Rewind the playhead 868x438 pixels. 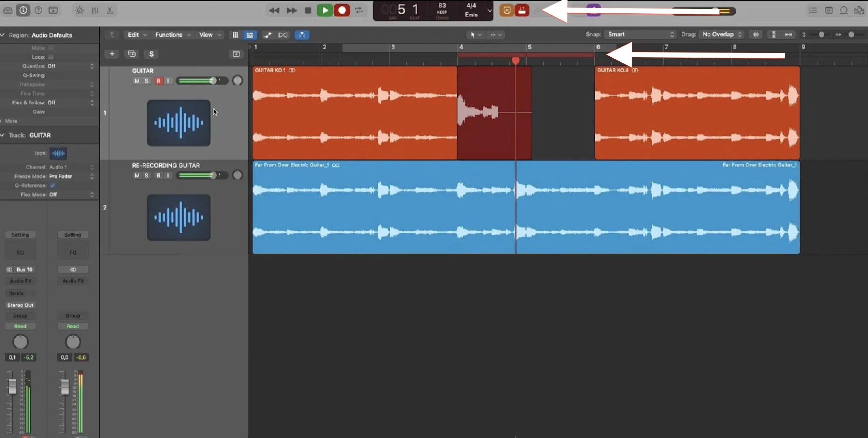[x=274, y=10]
